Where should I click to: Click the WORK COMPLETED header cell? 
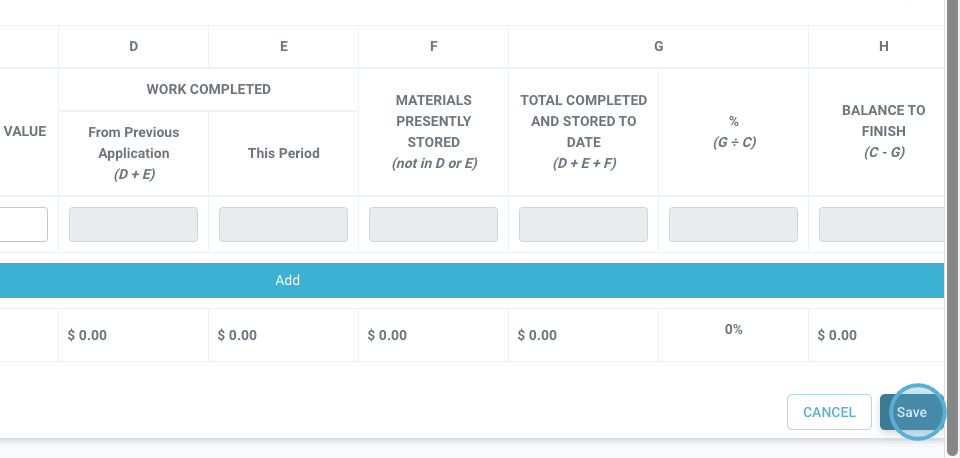(x=208, y=89)
